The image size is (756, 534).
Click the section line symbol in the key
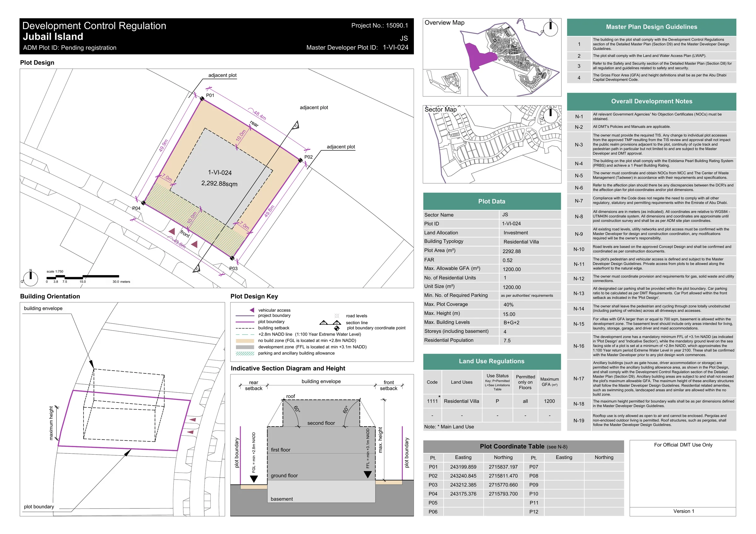point(330,322)
